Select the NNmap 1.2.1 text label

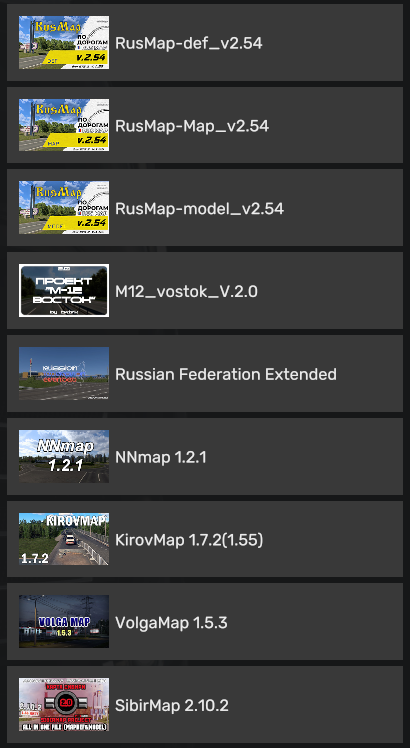(x=161, y=457)
